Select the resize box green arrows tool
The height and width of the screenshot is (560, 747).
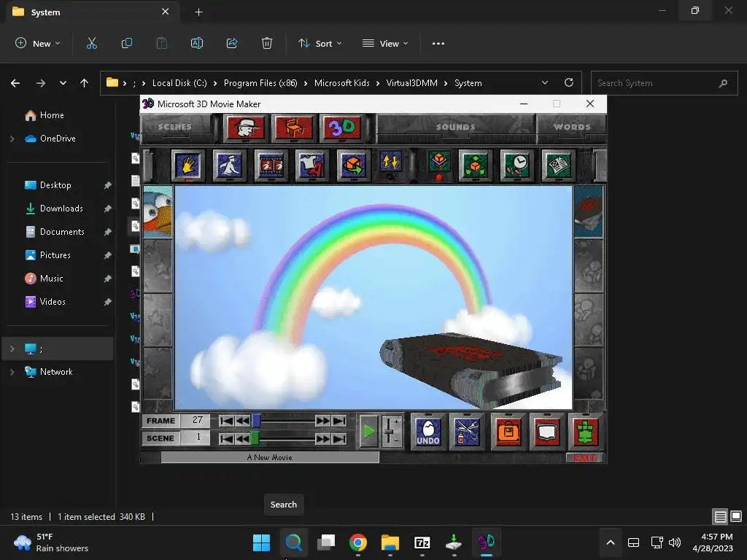[475, 166]
